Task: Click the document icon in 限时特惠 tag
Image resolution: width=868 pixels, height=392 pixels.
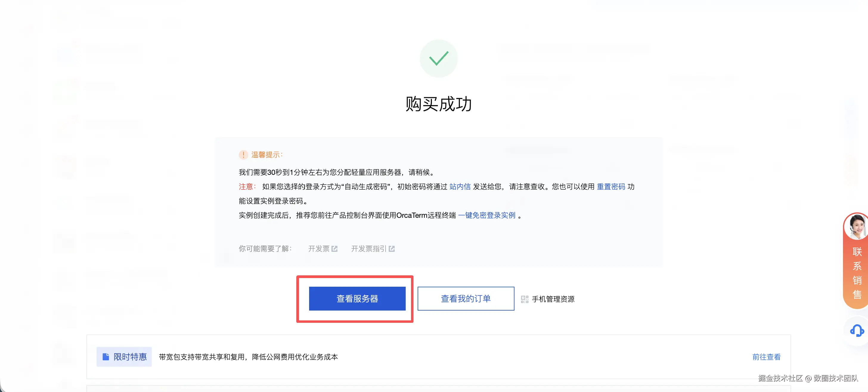Action: [x=106, y=356]
